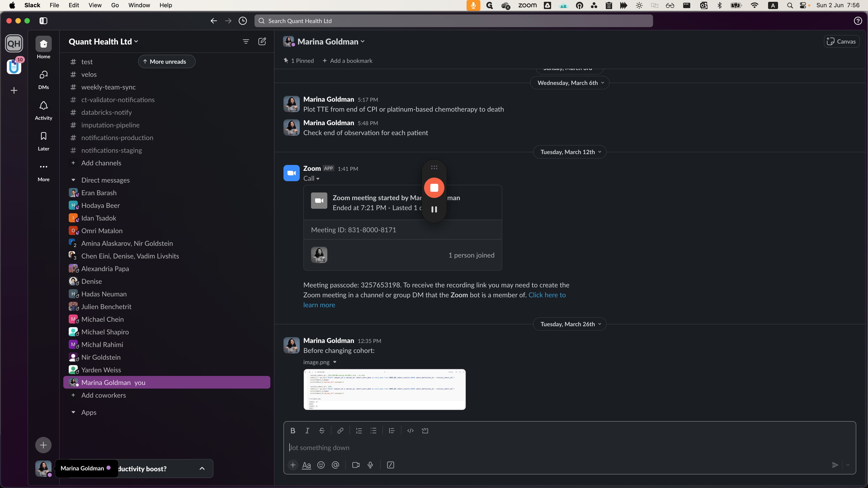Toggle the Aa formatting toolbar visibility
Screen dimensions: 868x488
tap(306, 465)
